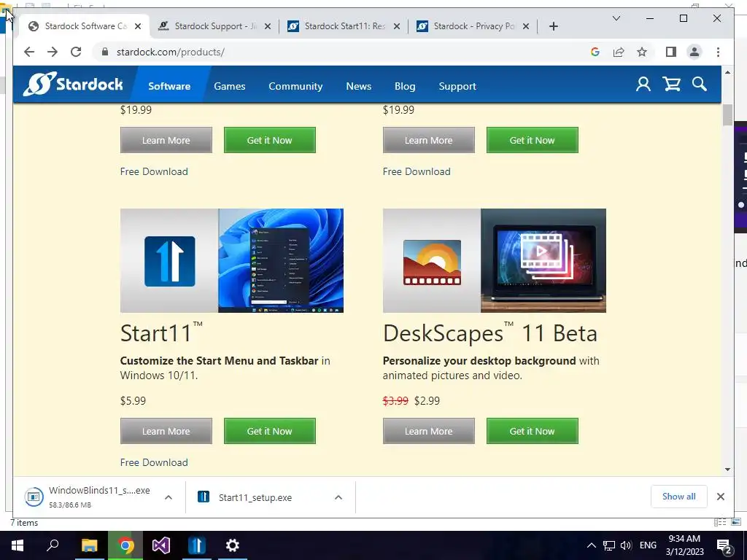Screen dimensions: 747x560
Task: Switch to the Stardock Start11 tab
Action: (x=345, y=26)
